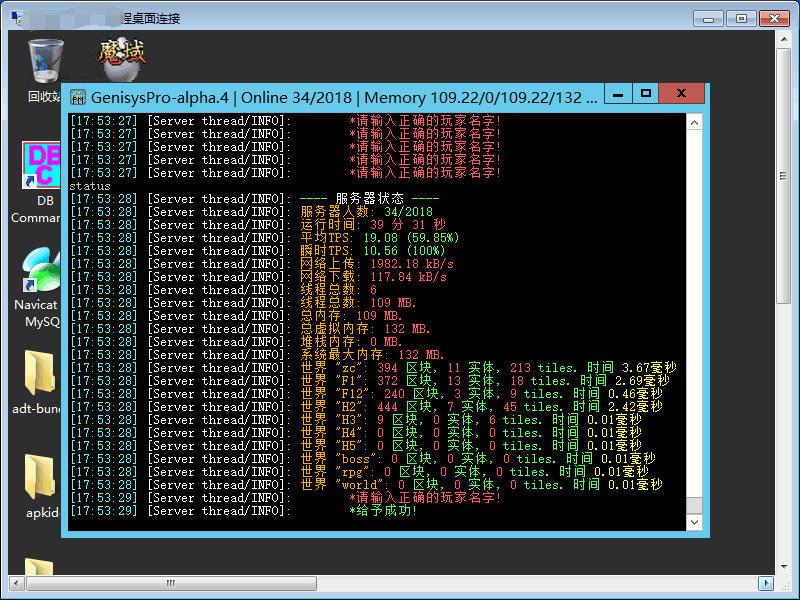Screen dimensions: 800x600
Task: Click the remote desktop horizontal scrollbar thumb
Action: pyautogui.click(x=170, y=582)
